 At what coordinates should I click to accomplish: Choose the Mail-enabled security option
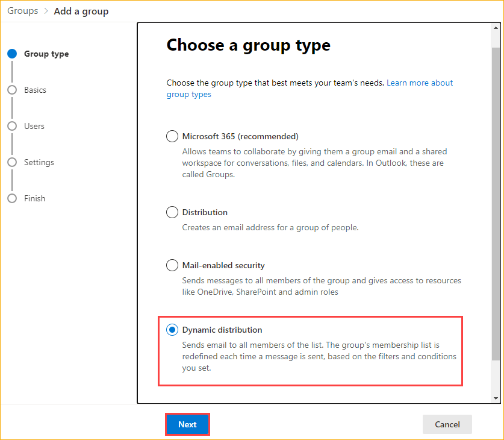click(x=172, y=265)
